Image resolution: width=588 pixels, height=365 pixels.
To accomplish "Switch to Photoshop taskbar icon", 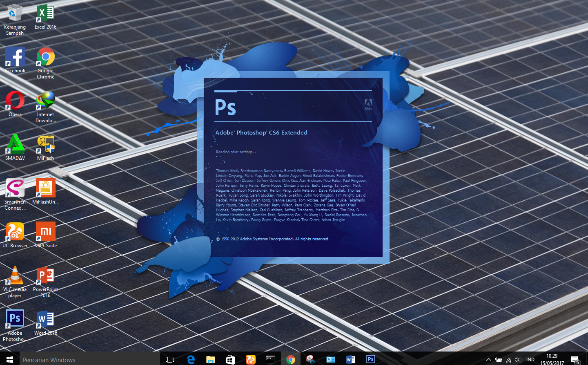I will point(370,359).
